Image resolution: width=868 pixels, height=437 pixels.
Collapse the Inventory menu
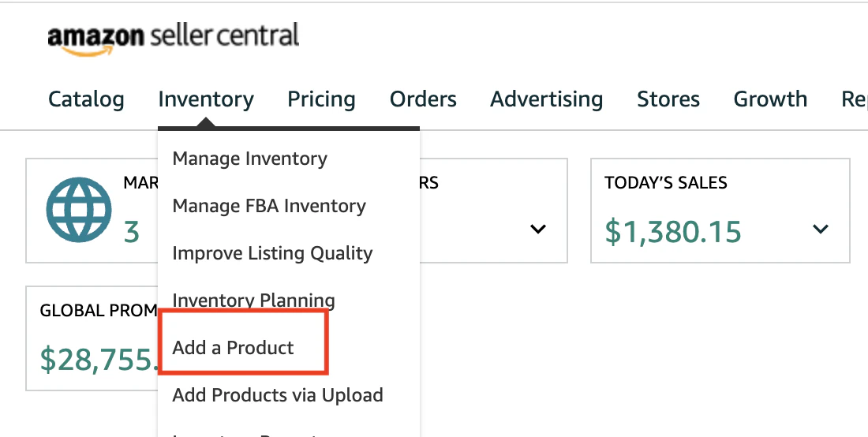(x=206, y=99)
